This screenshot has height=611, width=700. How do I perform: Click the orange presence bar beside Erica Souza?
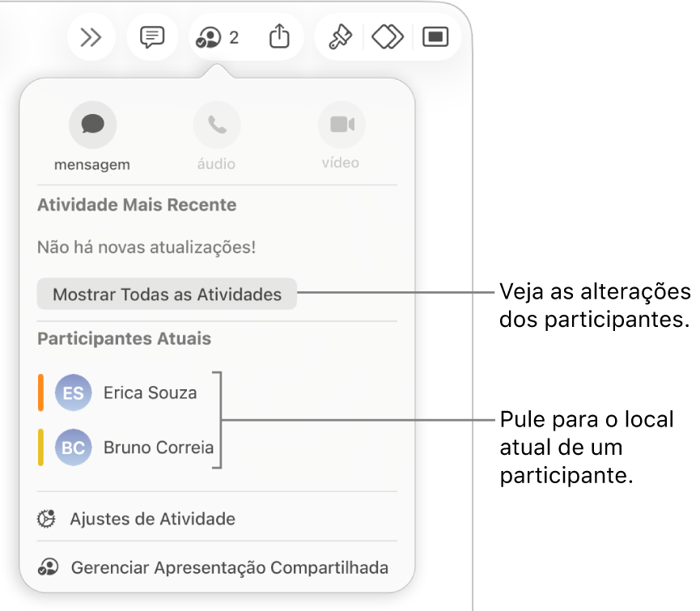[x=40, y=392]
